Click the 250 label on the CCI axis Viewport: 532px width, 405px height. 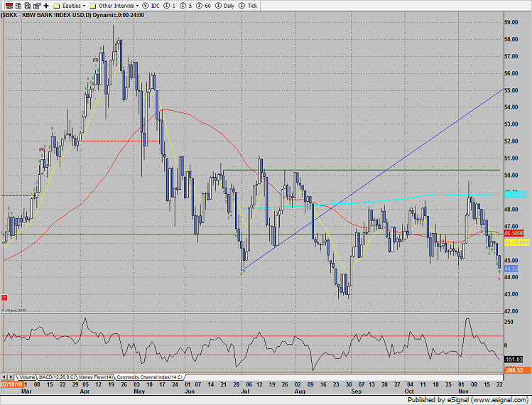coord(509,322)
